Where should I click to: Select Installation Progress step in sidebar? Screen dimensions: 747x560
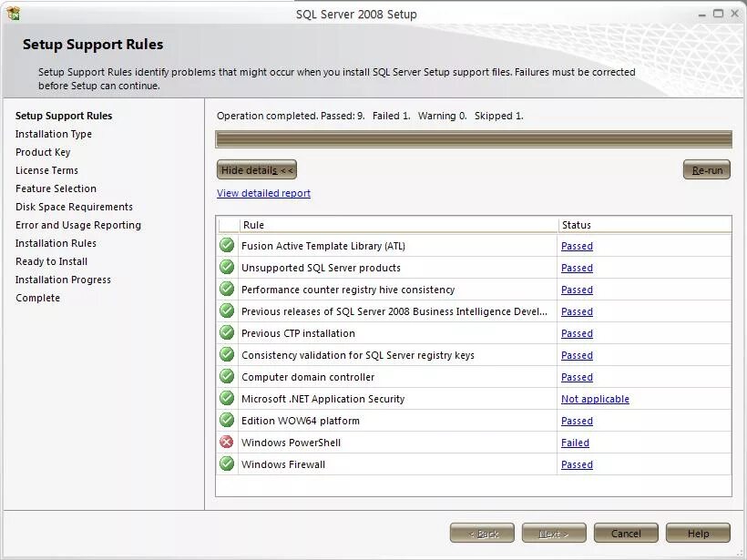point(63,280)
